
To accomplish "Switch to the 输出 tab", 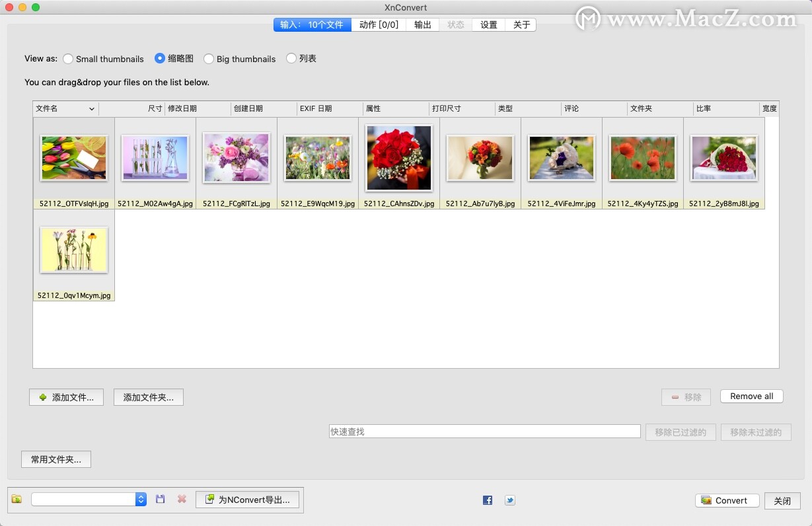I will pos(423,24).
